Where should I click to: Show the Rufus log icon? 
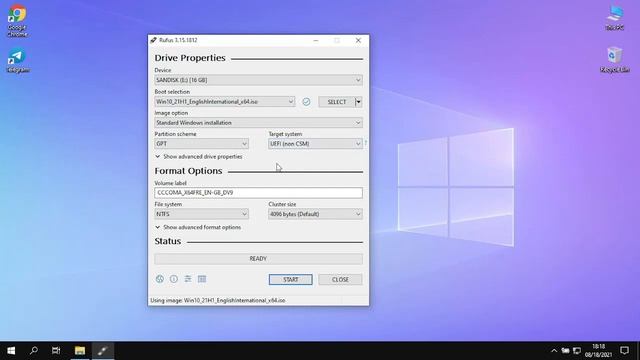coord(202,279)
